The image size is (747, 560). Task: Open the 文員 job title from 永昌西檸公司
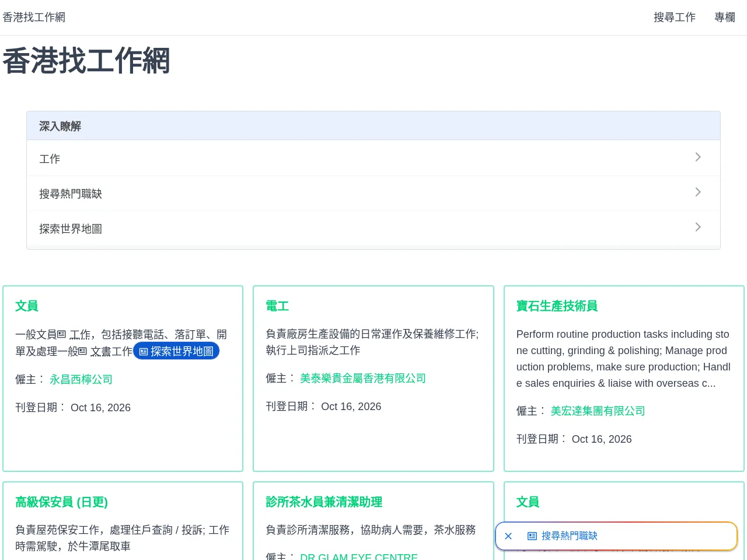(27, 306)
